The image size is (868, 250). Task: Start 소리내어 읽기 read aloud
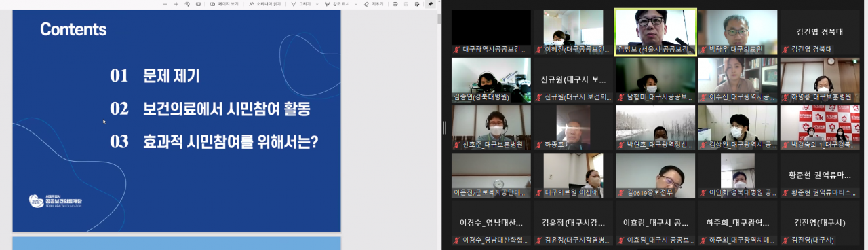[264, 4]
